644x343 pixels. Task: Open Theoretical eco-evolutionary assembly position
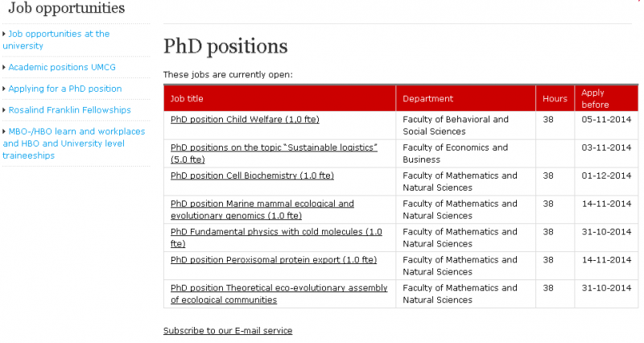[279, 288]
